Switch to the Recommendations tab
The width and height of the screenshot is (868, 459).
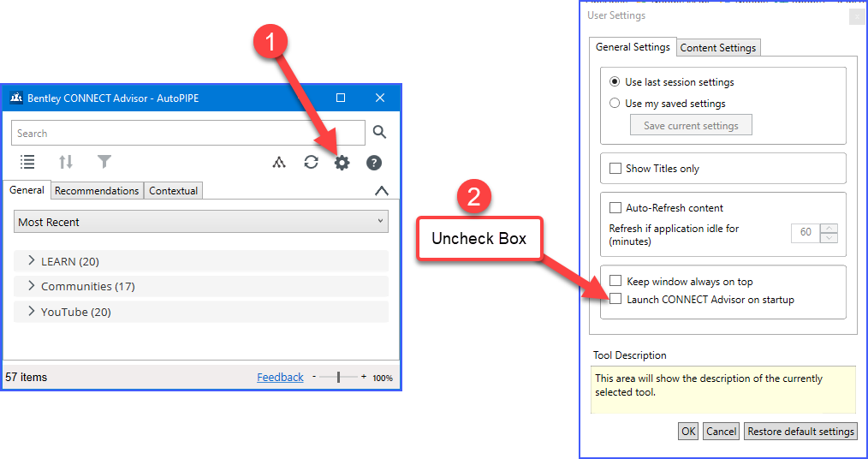[x=97, y=190]
